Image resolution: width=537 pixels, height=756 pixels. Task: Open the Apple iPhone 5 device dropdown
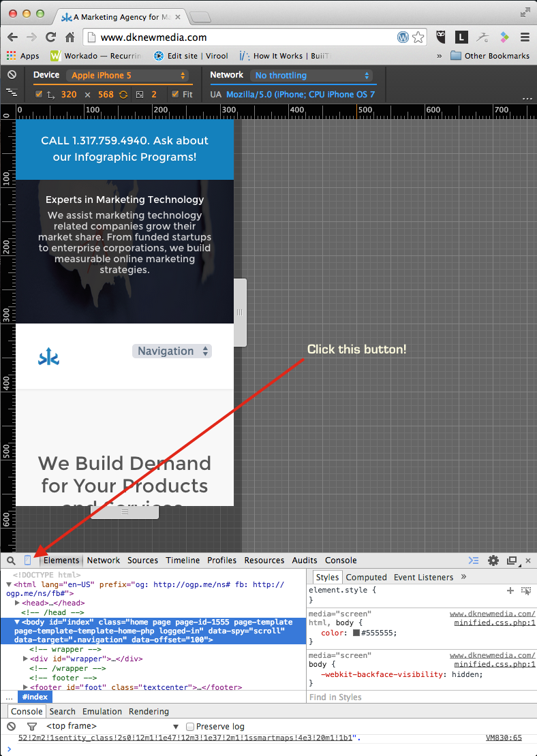(128, 75)
